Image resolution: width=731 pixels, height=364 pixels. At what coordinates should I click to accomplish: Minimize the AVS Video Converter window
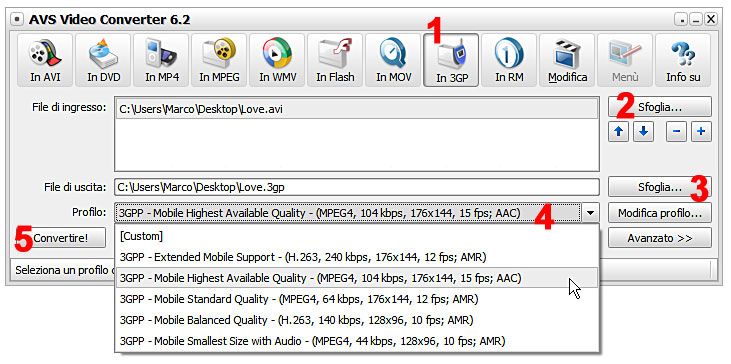[x=696, y=20]
